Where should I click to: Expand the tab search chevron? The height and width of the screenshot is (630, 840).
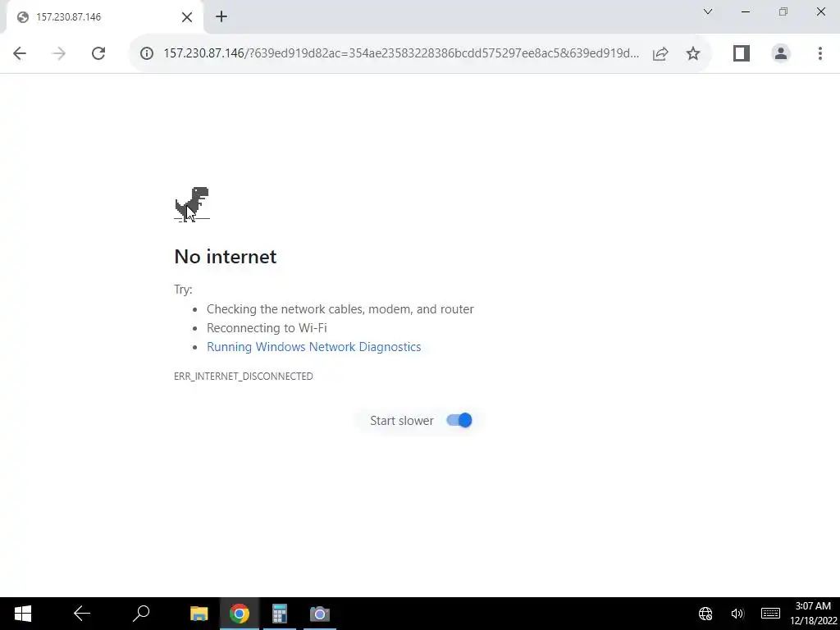708,11
